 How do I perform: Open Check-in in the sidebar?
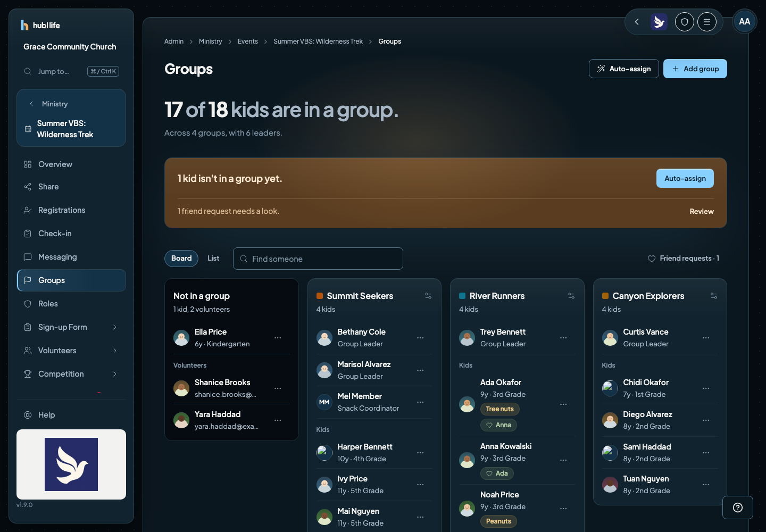71,234
